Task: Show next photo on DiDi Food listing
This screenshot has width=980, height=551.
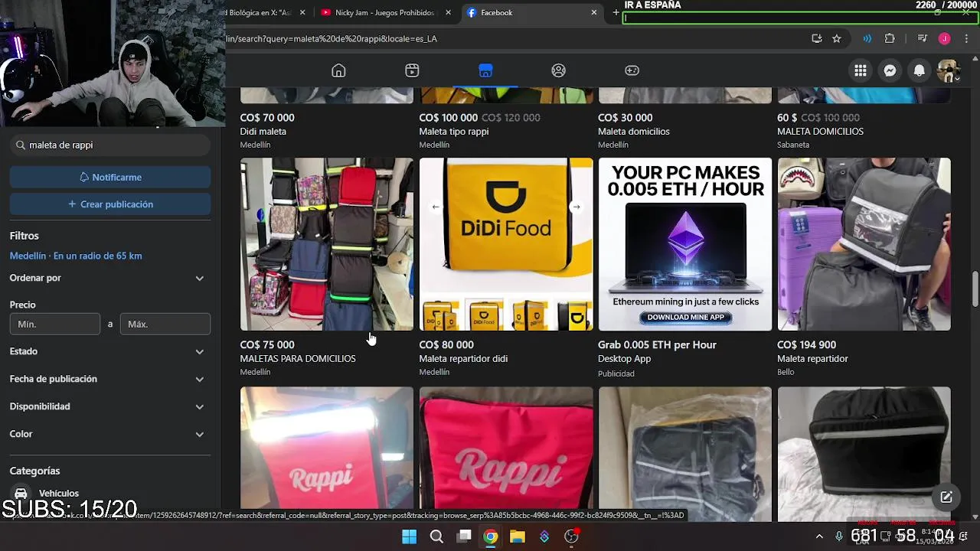Action: tap(576, 207)
